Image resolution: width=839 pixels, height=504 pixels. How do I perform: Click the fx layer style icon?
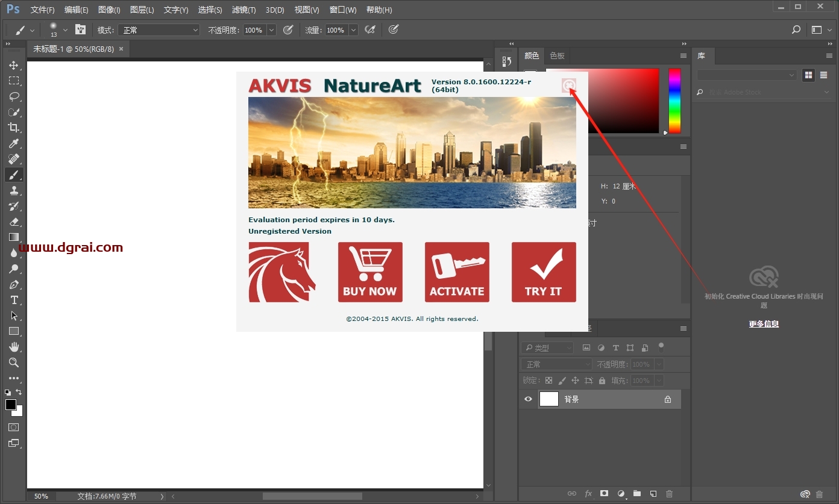[x=589, y=494]
